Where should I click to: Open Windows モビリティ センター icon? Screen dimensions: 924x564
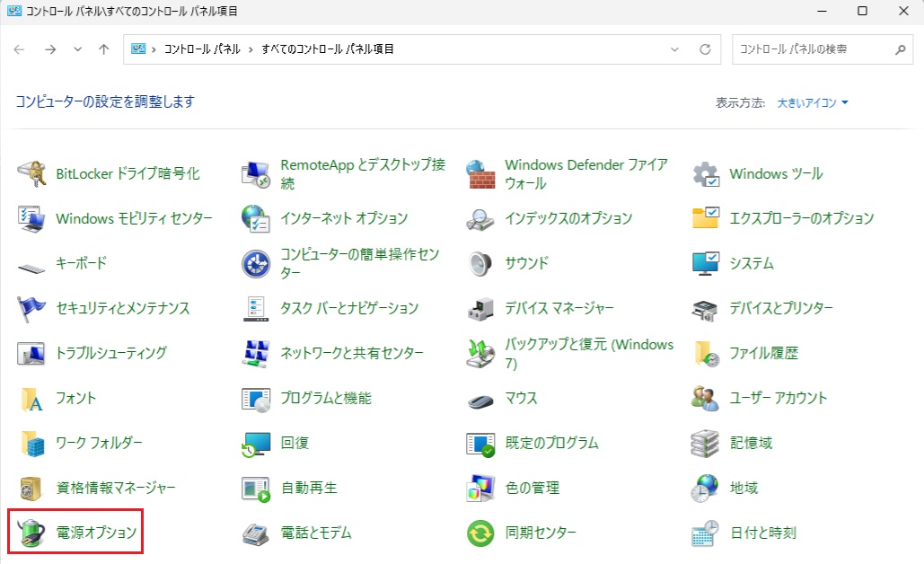[31, 218]
